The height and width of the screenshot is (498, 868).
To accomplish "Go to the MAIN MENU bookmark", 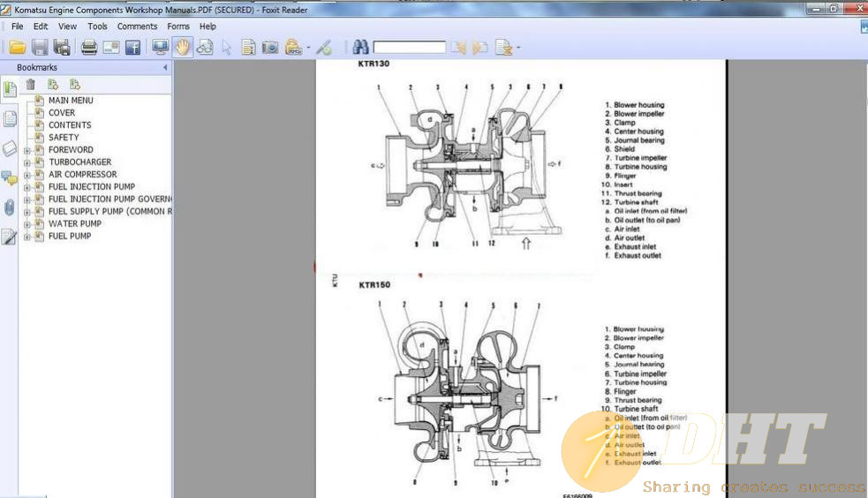I will (71, 100).
